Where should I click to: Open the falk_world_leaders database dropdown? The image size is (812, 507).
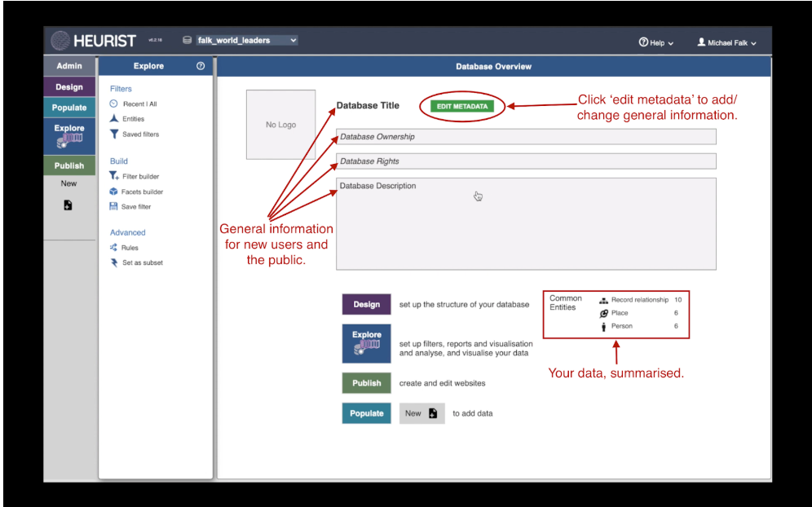(x=246, y=41)
